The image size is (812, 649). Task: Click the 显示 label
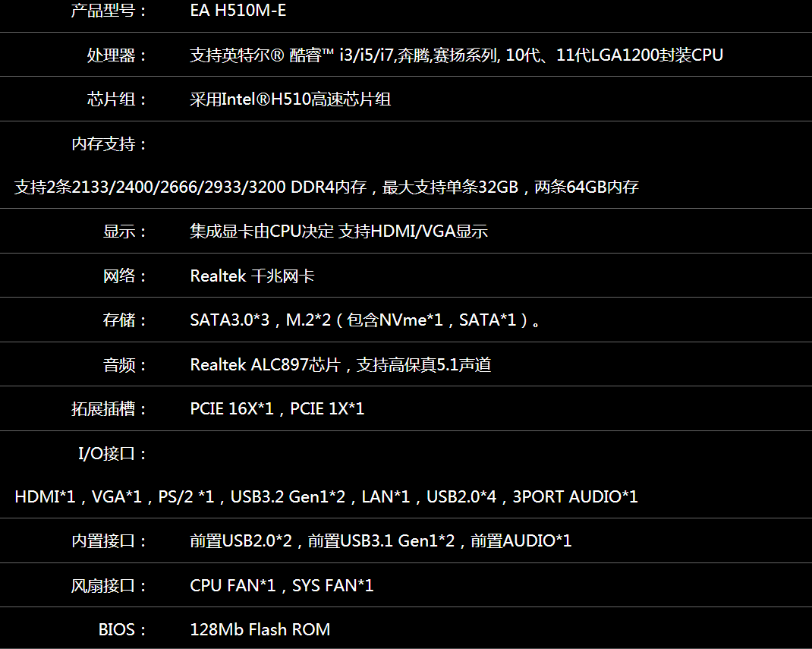124,231
